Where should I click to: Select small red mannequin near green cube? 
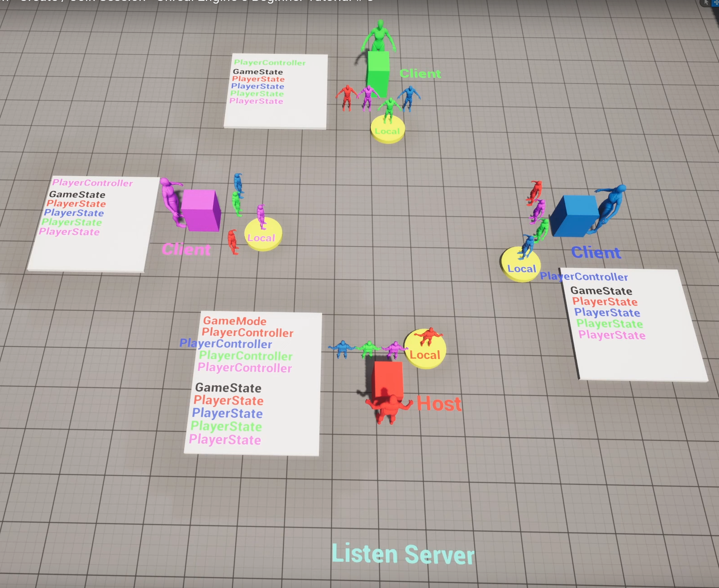[x=347, y=98]
